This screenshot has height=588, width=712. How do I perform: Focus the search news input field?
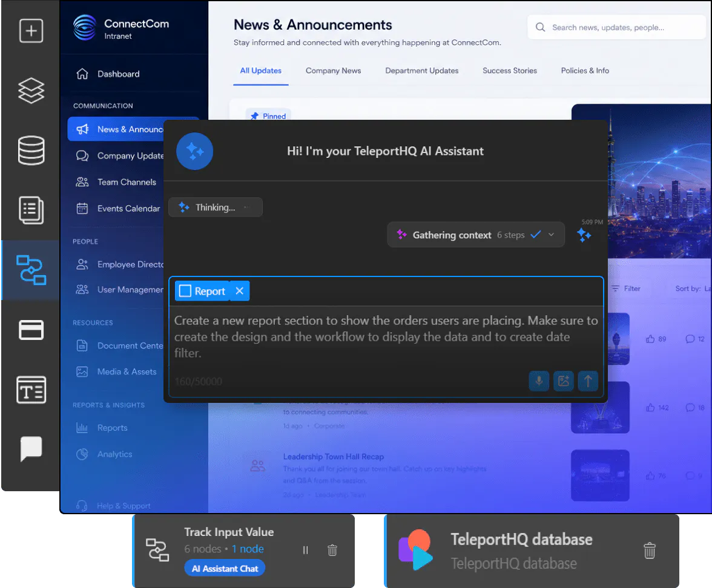click(618, 27)
